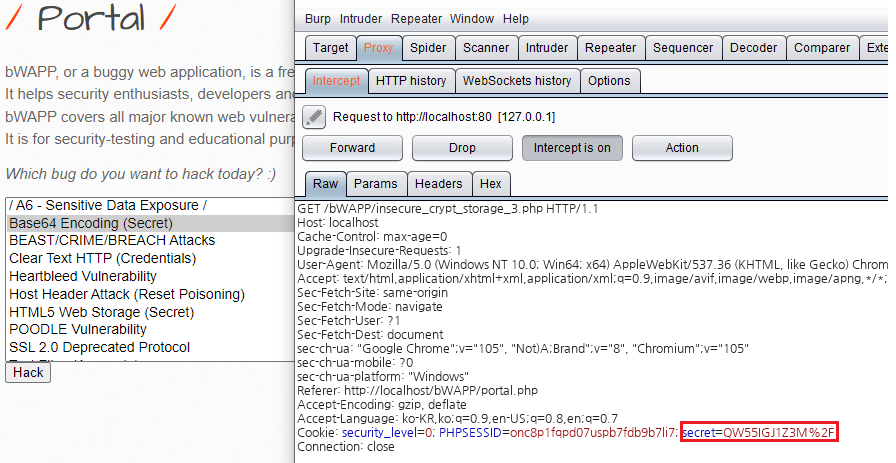Click the Host: localhost header line
The height and width of the screenshot is (463, 896).
pos(338,222)
